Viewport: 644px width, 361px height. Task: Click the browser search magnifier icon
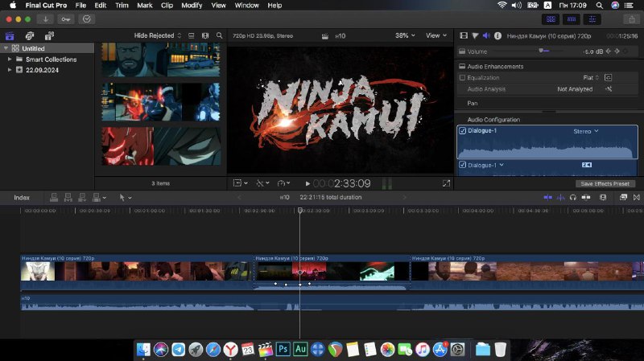(219, 35)
